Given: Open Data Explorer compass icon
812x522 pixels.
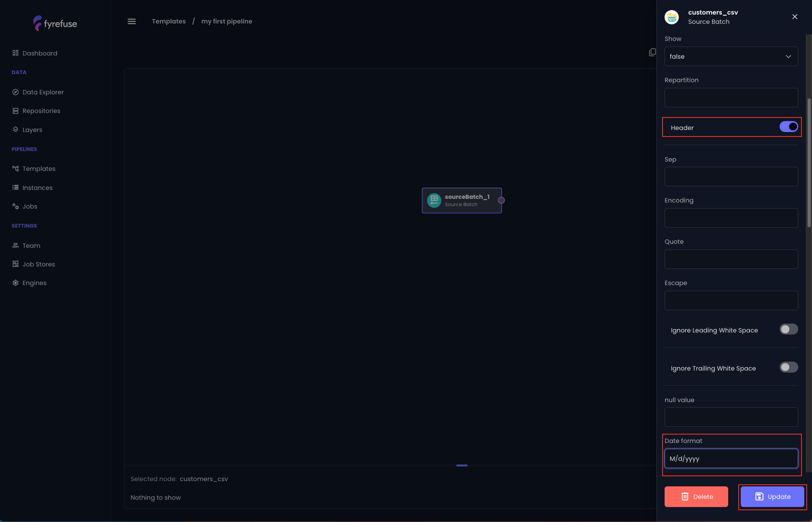Looking at the screenshot, I should pyautogui.click(x=15, y=92).
